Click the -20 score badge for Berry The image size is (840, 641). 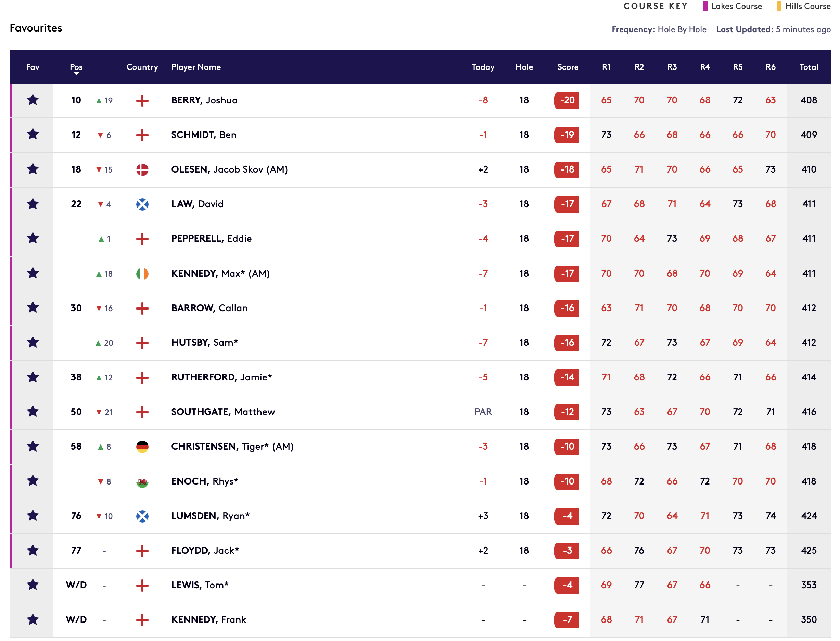(567, 100)
